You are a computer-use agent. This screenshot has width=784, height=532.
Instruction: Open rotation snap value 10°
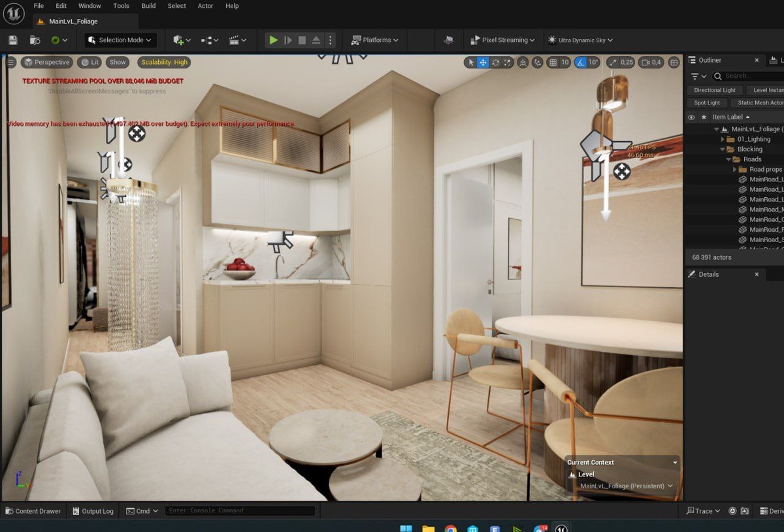tap(593, 63)
